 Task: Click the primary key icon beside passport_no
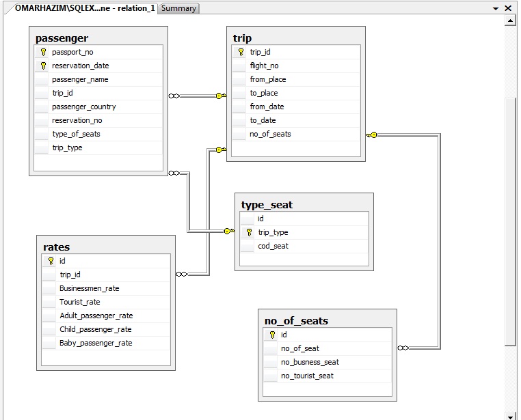click(43, 52)
